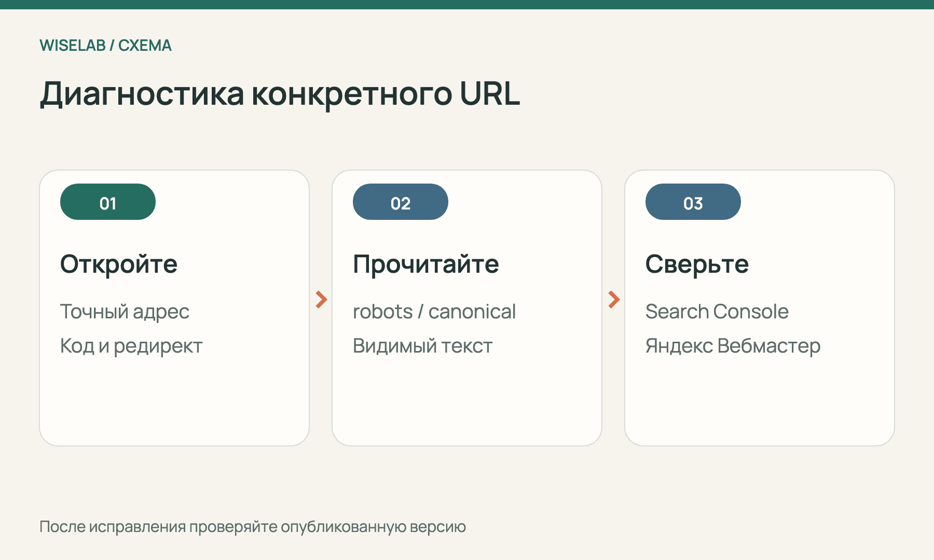Click the text Видимый текст

click(422, 346)
